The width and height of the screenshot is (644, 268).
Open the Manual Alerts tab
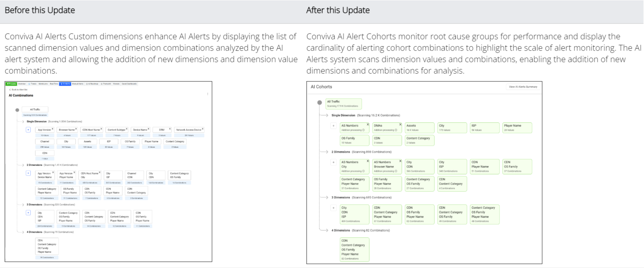pos(78,84)
